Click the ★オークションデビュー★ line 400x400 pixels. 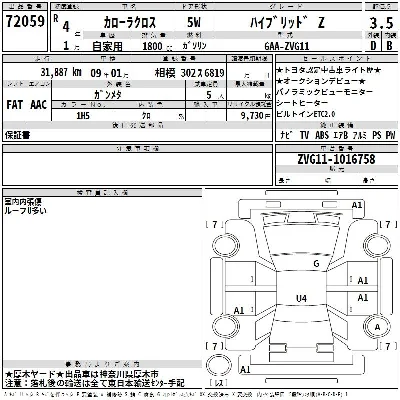[x=321, y=81]
